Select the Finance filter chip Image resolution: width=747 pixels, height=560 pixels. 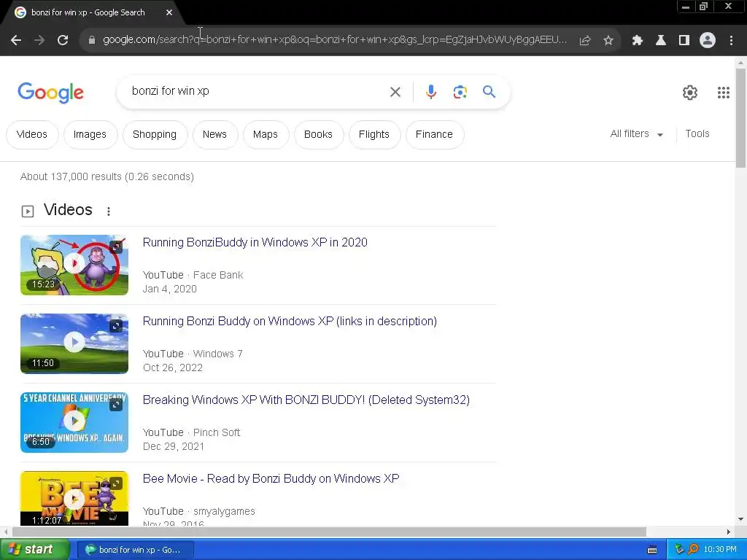(434, 134)
